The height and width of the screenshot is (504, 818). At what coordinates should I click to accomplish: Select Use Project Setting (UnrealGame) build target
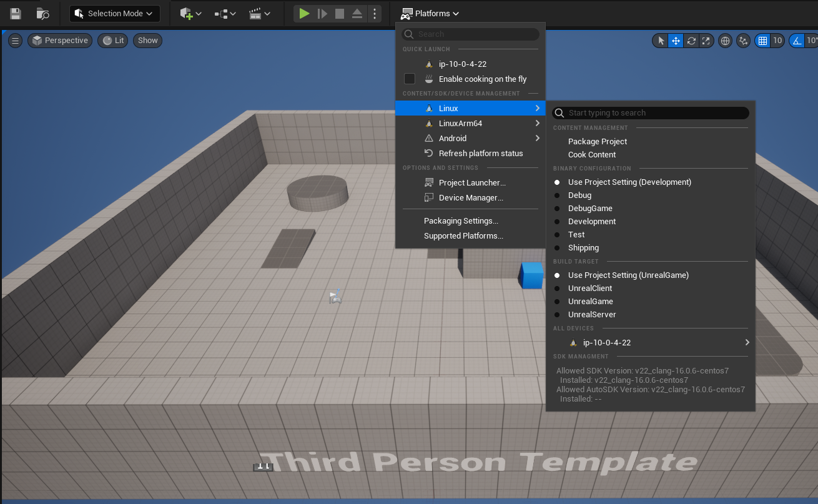[x=651, y=275]
